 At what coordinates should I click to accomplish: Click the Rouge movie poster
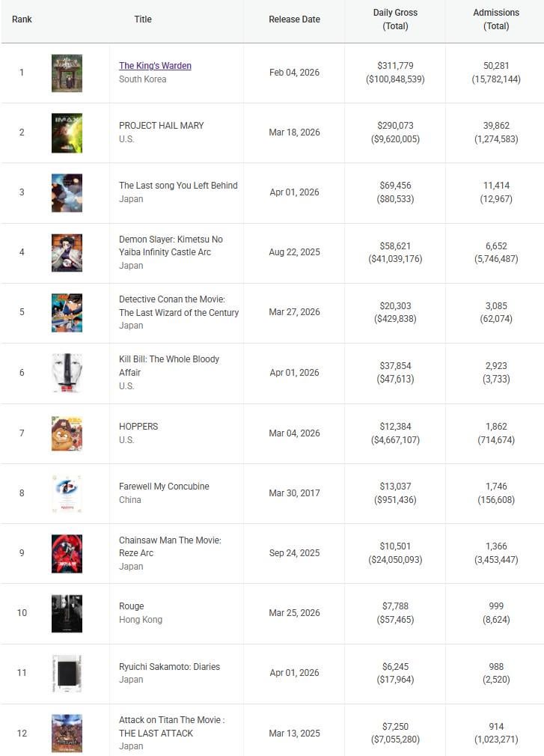[67, 613]
